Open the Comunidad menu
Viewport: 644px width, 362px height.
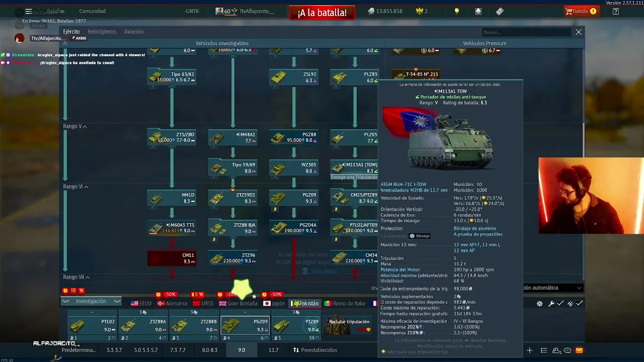93,11
